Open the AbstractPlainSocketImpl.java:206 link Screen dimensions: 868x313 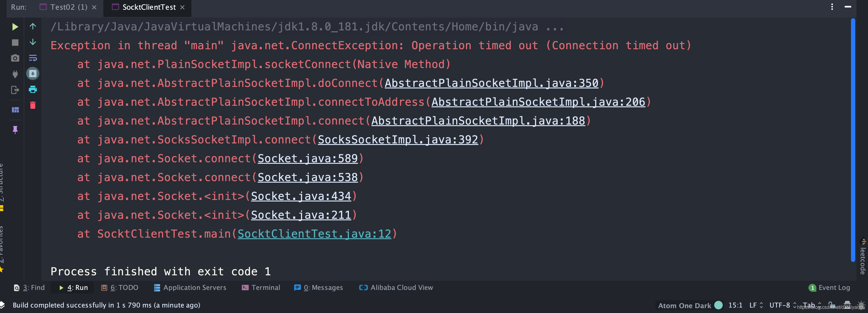[538, 102]
